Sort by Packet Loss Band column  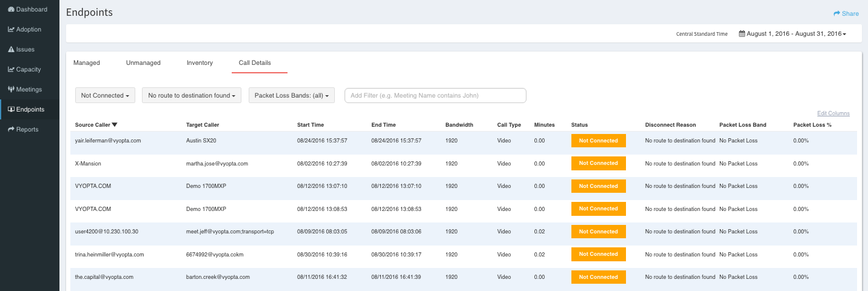[x=742, y=125]
